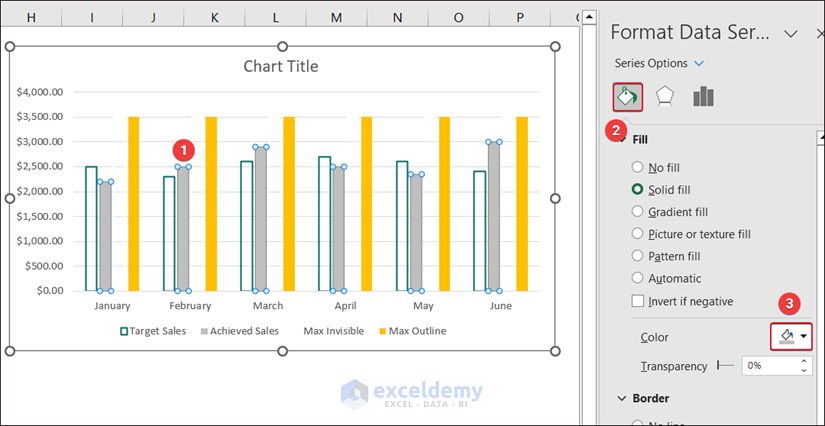Screen dimensions: 825x426
Task: Open the Fill & Line tab icon
Action: (x=627, y=96)
